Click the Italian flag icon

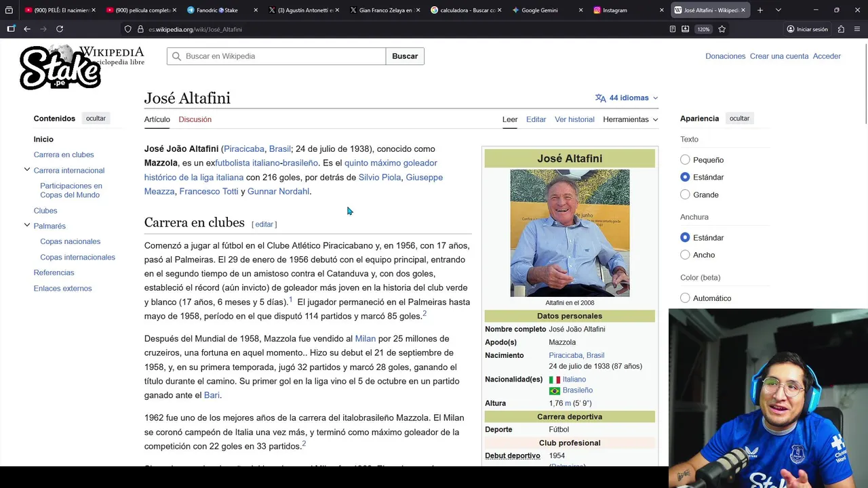tap(554, 380)
